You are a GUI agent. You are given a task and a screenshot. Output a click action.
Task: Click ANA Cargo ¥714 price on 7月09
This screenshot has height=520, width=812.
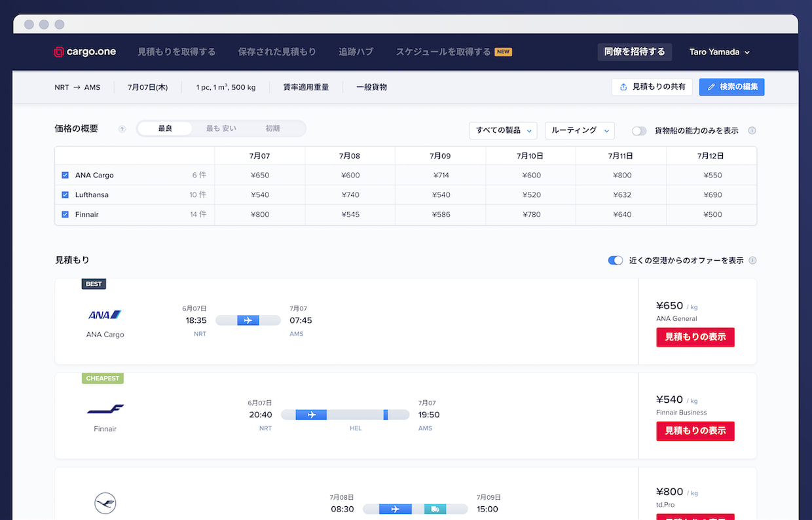coord(441,175)
